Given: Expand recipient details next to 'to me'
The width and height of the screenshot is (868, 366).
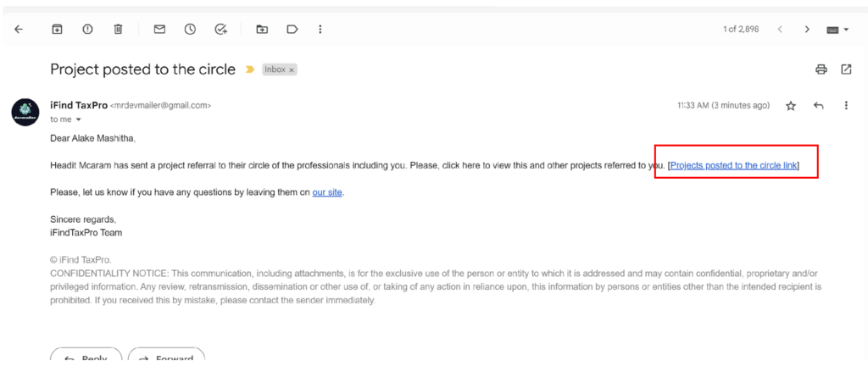Looking at the screenshot, I should [79, 119].
